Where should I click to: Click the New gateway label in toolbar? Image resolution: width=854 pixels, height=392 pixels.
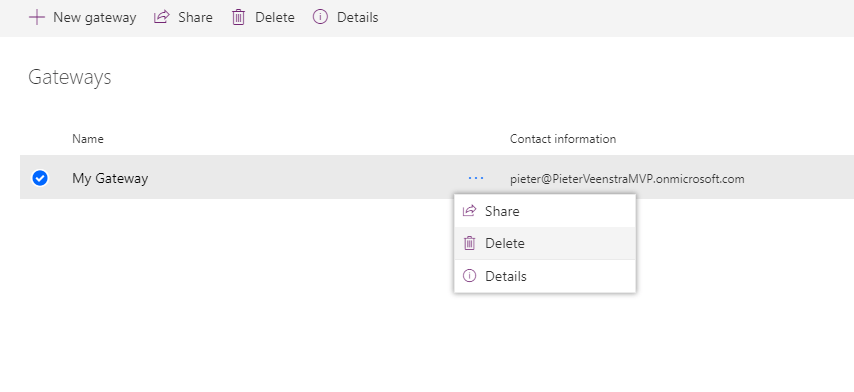tap(95, 17)
